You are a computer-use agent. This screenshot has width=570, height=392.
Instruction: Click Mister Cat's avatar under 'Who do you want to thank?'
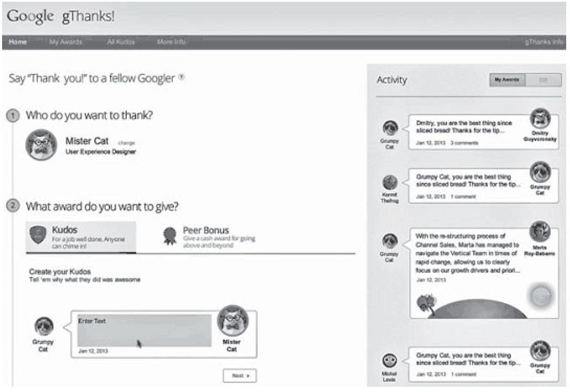[x=41, y=145]
